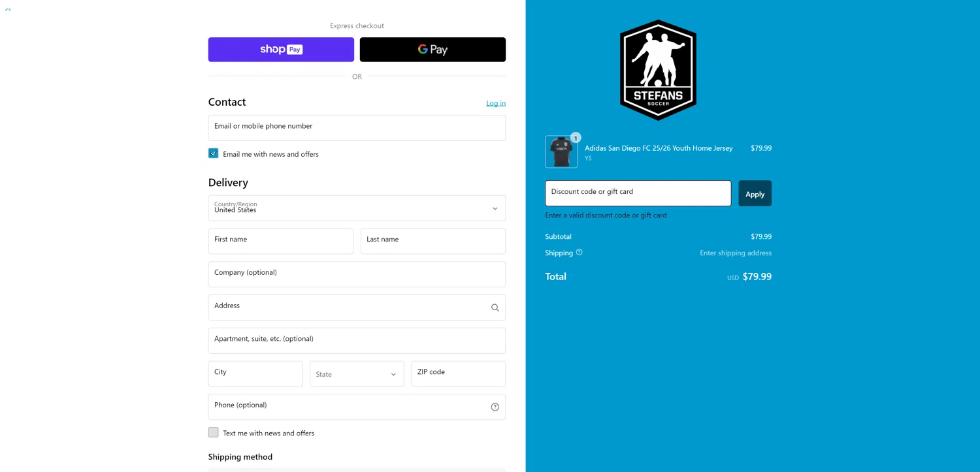The height and width of the screenshot is (472, 980).
Task: Open the State dropdown
Action: [x=357, y=374]
